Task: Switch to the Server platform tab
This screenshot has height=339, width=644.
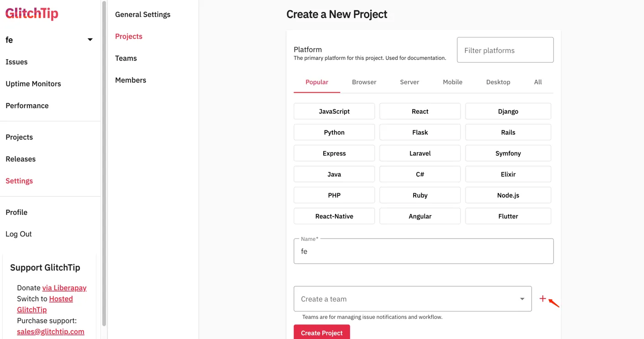Action: (409, 82)
